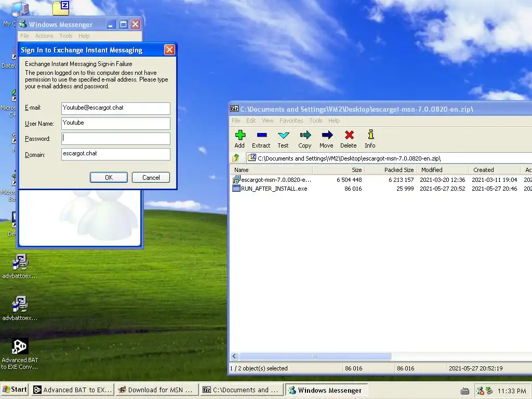Click the Add icon in 7-Zip toolbar
Viewport: 532px width, 399px height.
click(240, 136)
